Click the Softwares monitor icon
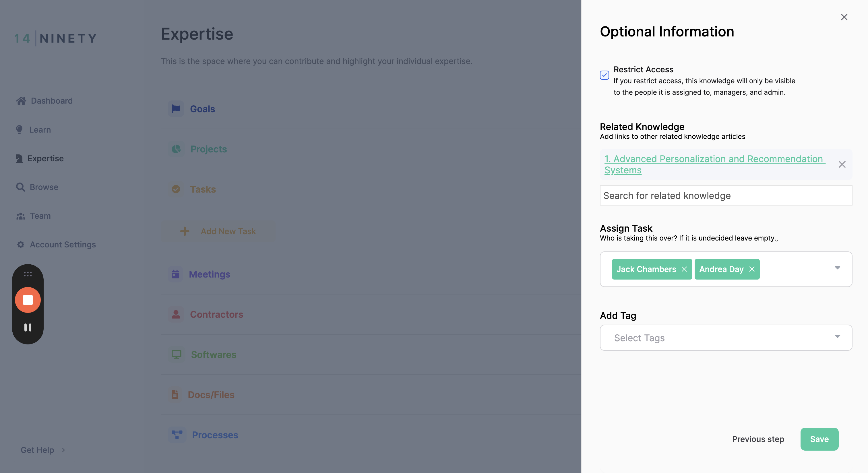This screenshot has height=473, width=868. coord(176,354)
